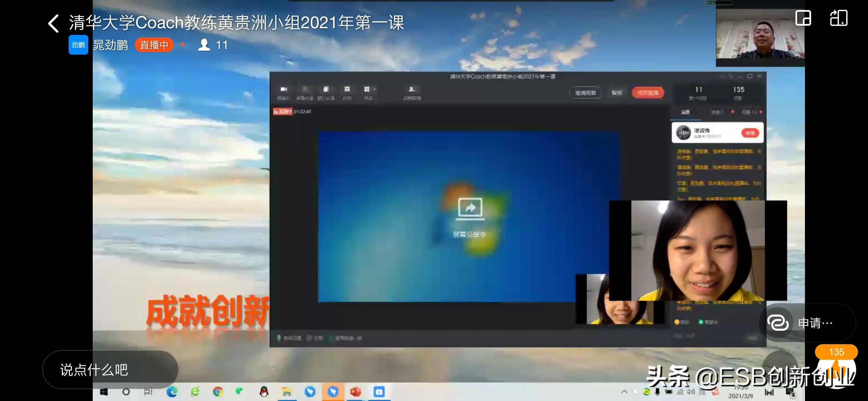Image resolution: width=868 pixels, height=401 pixels.
Task: Pause the stream with the 暂停 button
Action: 617,93
